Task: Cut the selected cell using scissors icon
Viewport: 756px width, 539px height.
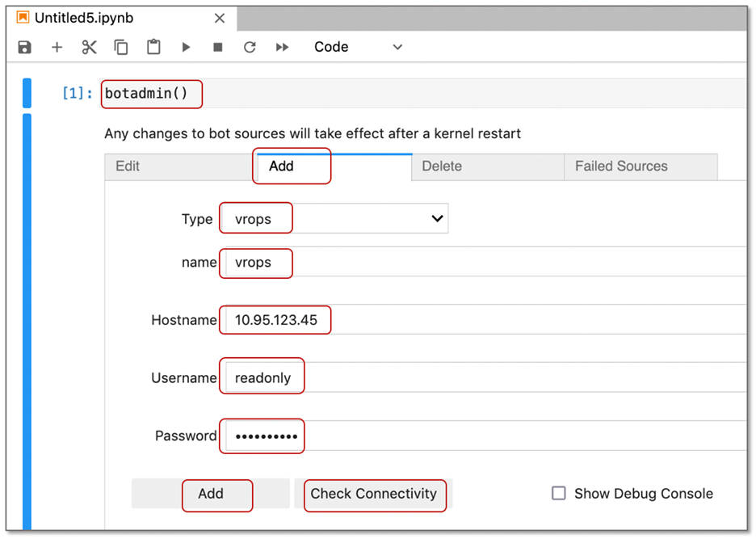Action: point(89,47)
